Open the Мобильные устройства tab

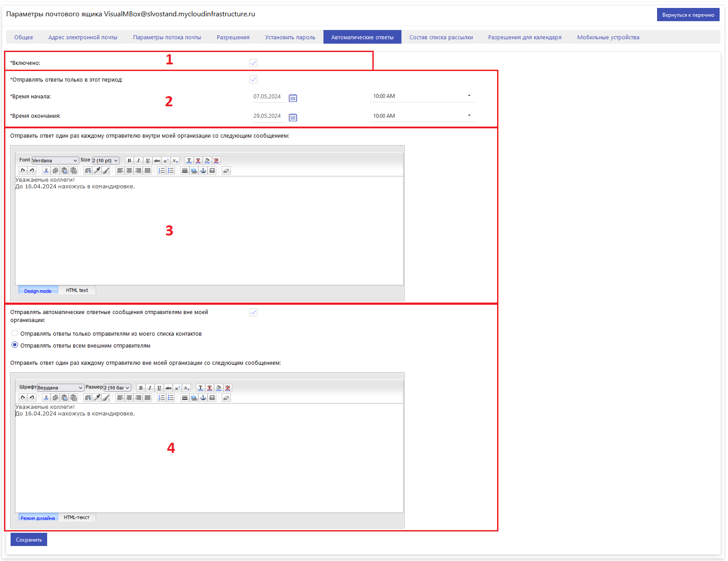coord(608,37)
